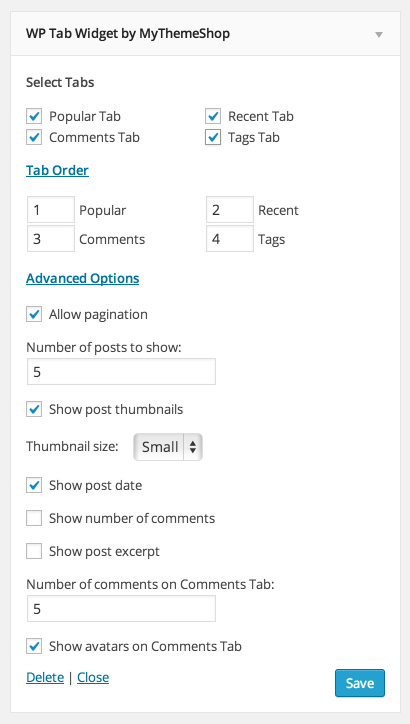Enable Show number of comments
This screenshot has height=724, width=410.
point(34,519)
